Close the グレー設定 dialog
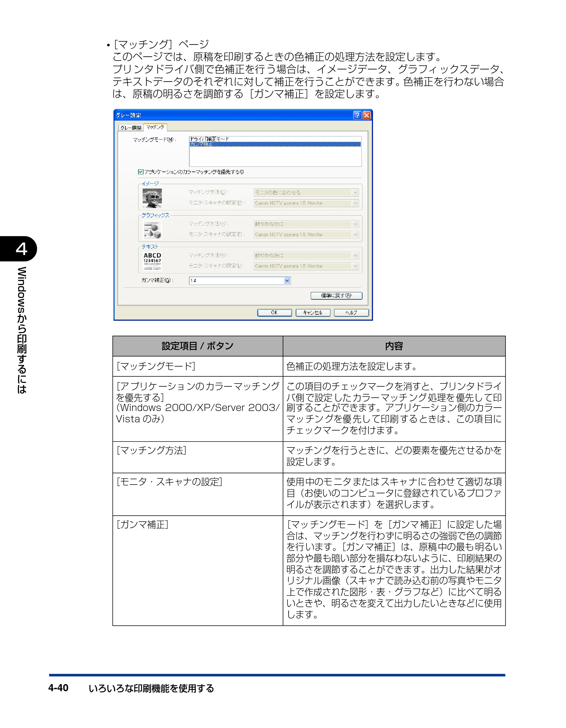The image size is (566, 728). click(x=367, y=115)
